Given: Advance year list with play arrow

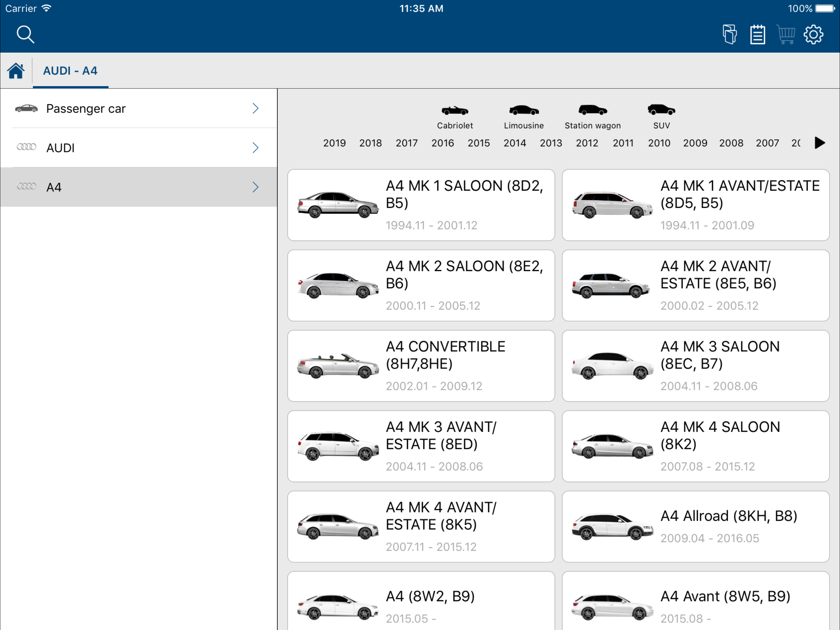Looking at the screenshot, I should [x=820, y=143].
